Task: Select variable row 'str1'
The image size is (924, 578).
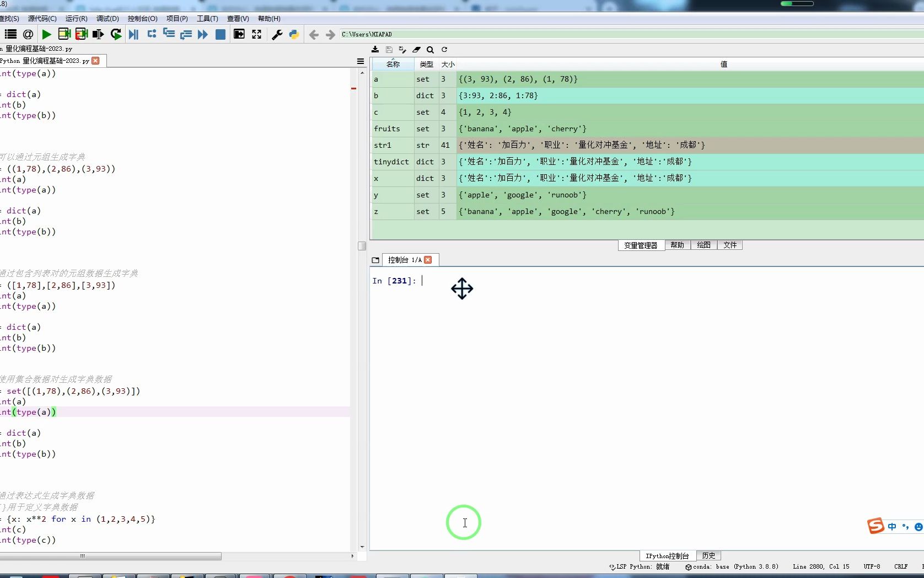Action: click(648, 145)
